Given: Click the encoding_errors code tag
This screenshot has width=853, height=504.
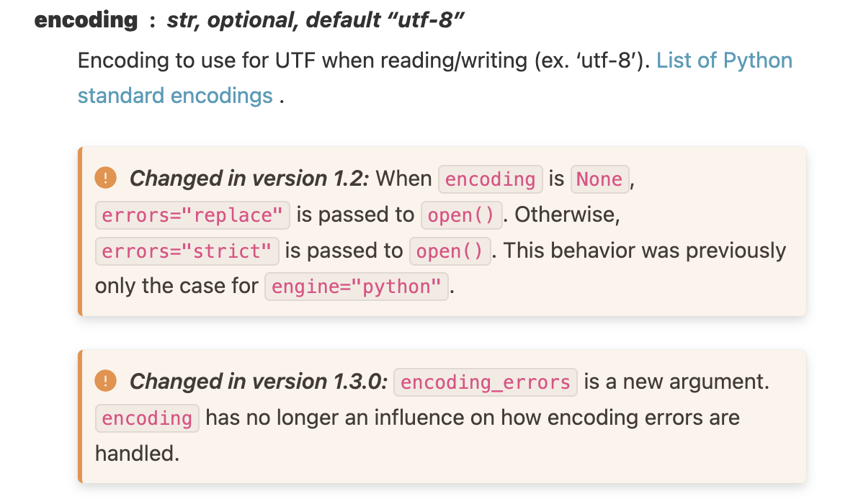Looking at the screenshot, I should click(x=486, y=382).
